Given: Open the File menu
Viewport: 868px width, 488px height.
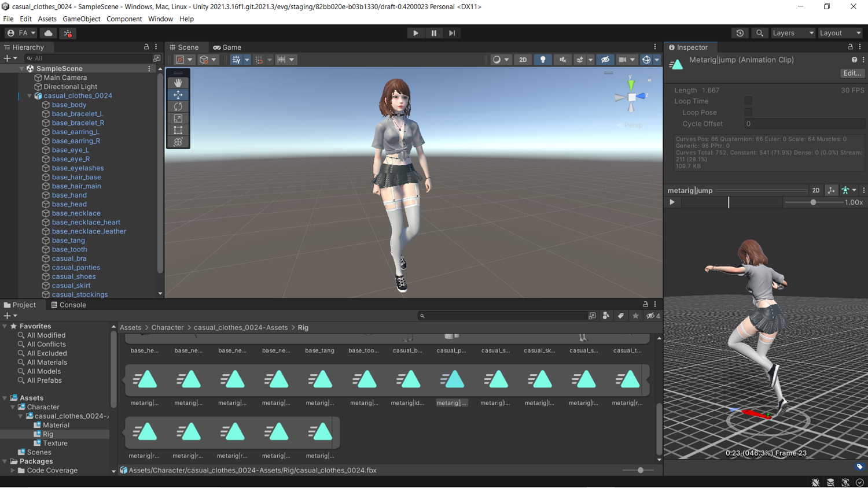Looking at the screenshot, I should 8,19.
